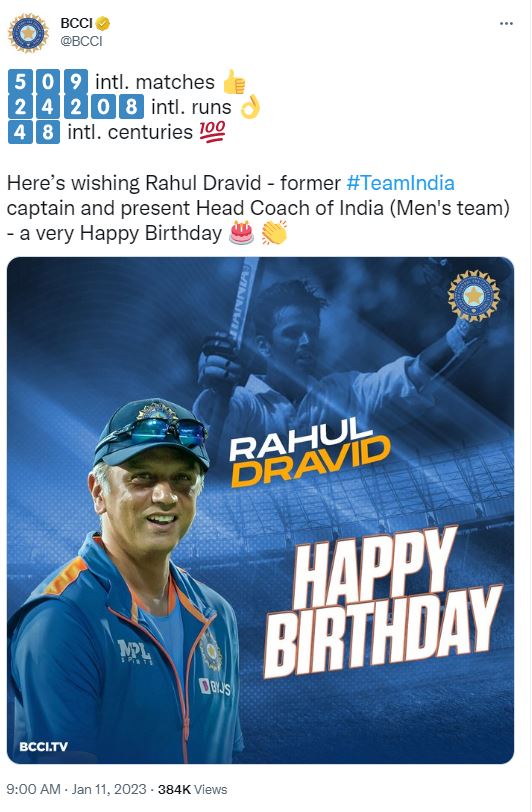
Task: Click the BCCI display name
Action: (76, 23)
